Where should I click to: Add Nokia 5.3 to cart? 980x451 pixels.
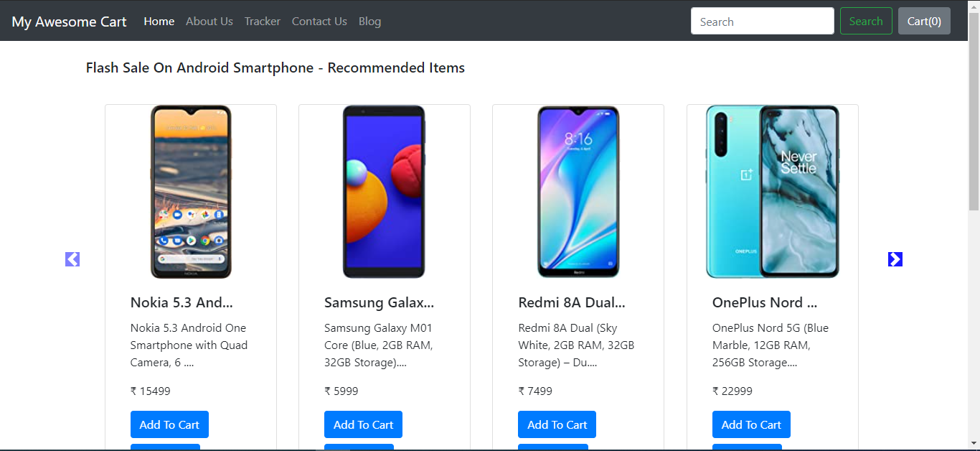click(169, 424)
